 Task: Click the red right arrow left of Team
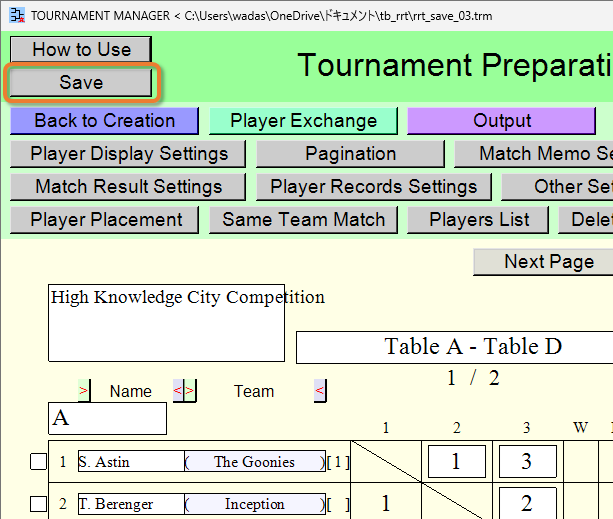click(x=190, y=390)
